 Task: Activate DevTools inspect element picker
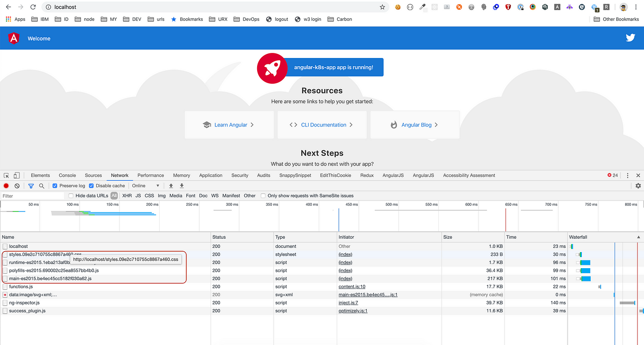[6, 175]
